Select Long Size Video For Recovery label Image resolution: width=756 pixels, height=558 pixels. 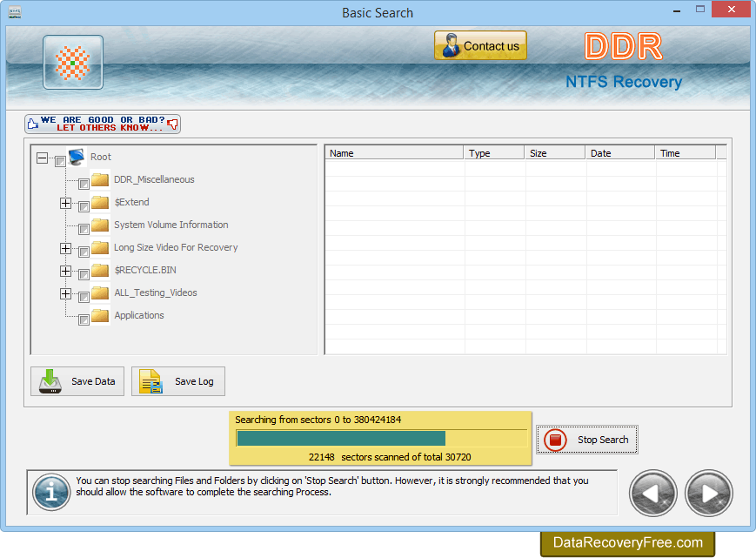point(176,247)
